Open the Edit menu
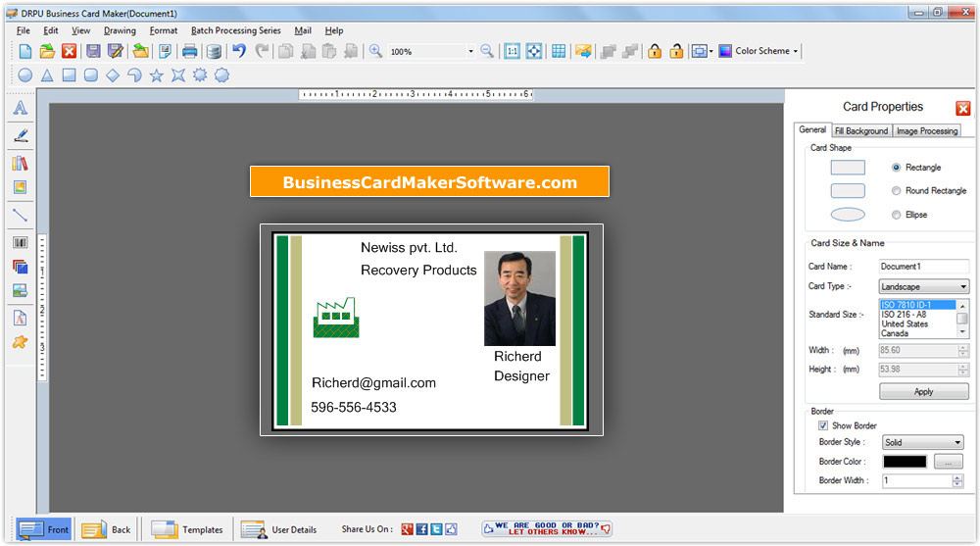The height and width of the screenshot is (546, 980). coord(51,30)
